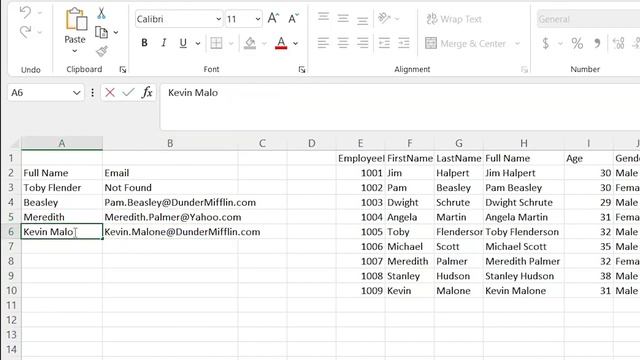The image size is (640, 360).
Task: Select row 10 header
Action: pyautogui.click(x=11, y=291)
